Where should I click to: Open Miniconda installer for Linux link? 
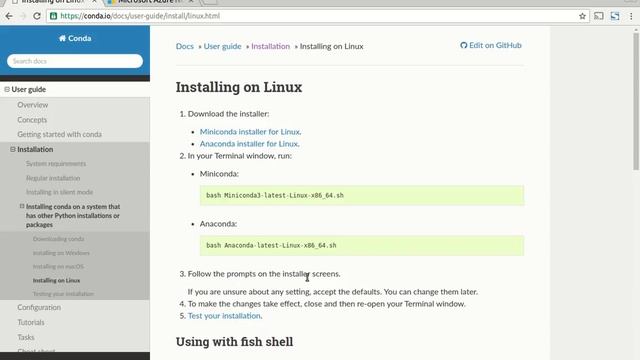(x=250, y=132)
